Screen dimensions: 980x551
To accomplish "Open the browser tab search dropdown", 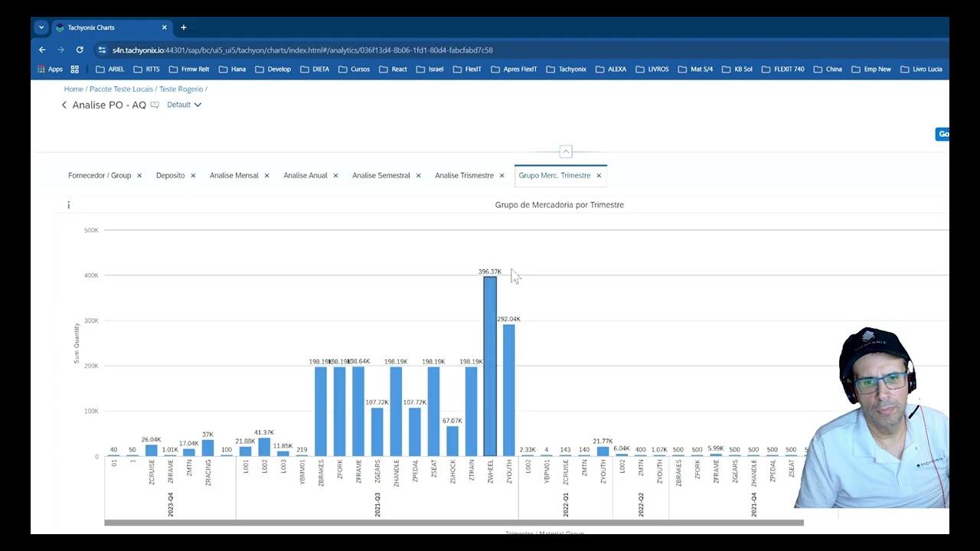I will tap(41, 28).
